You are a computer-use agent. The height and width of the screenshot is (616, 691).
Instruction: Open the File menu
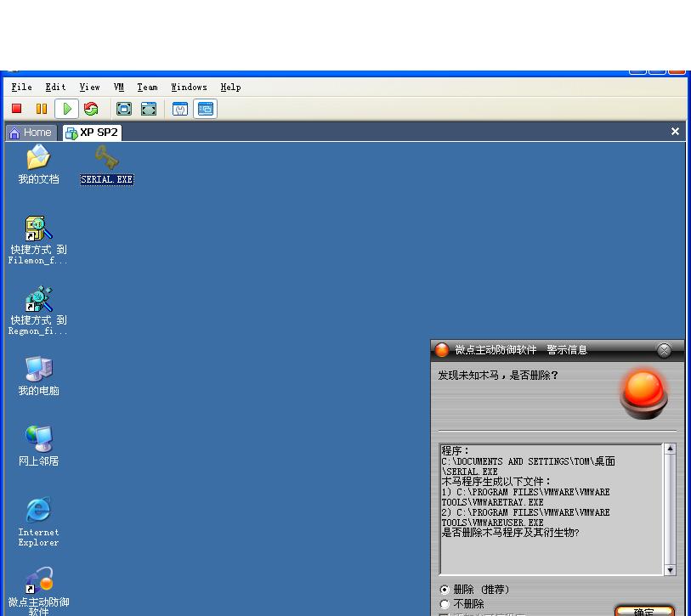[21, 88]
